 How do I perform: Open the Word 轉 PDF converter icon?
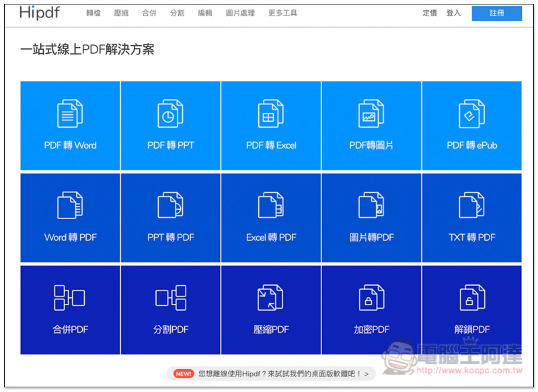[70, 205]
